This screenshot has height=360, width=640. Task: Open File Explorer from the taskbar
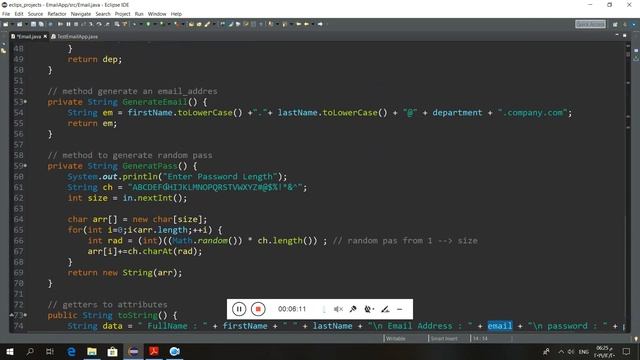[x=92, y=351]
